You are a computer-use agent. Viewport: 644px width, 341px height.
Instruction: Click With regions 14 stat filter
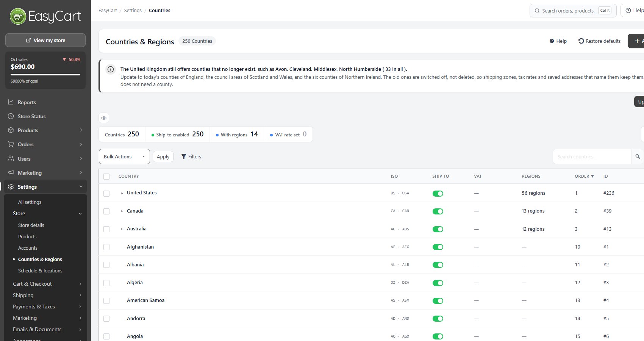[x=237, y=134]
